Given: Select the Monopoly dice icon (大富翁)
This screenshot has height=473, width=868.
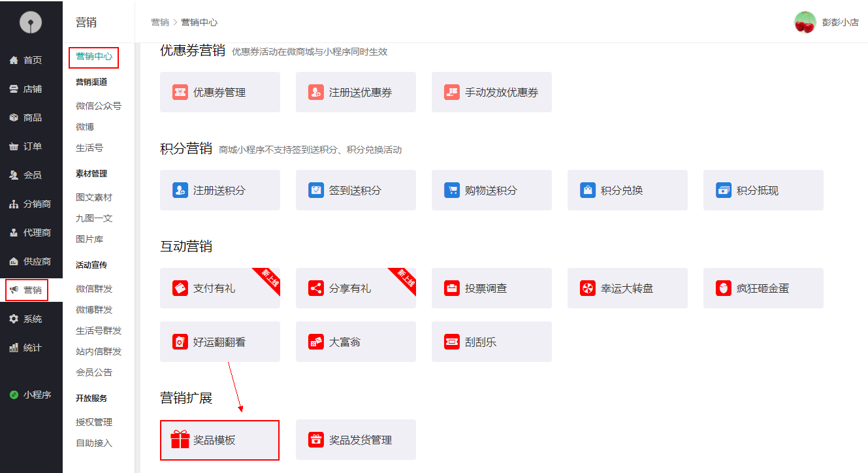Looking at the screenshot, I should click(x=316, y=342).
